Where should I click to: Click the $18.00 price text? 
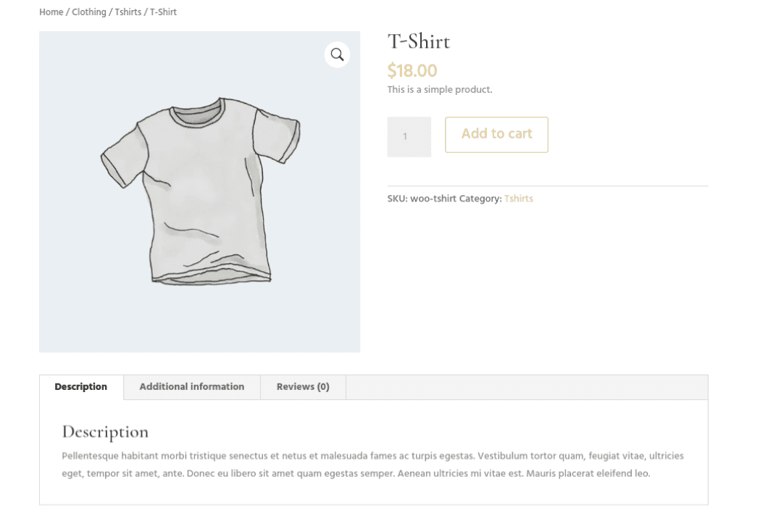(412, 70)
